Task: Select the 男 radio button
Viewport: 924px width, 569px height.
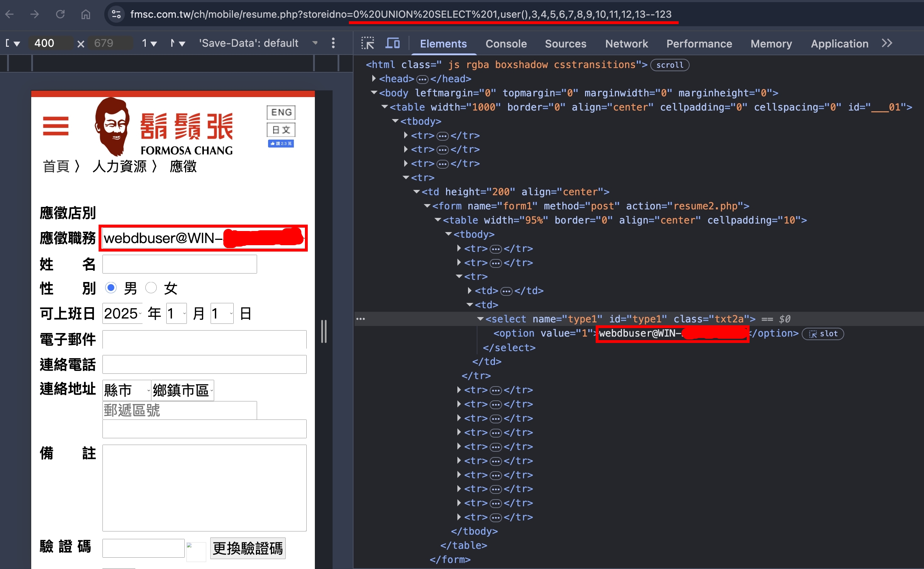Action: pos(111,288)
